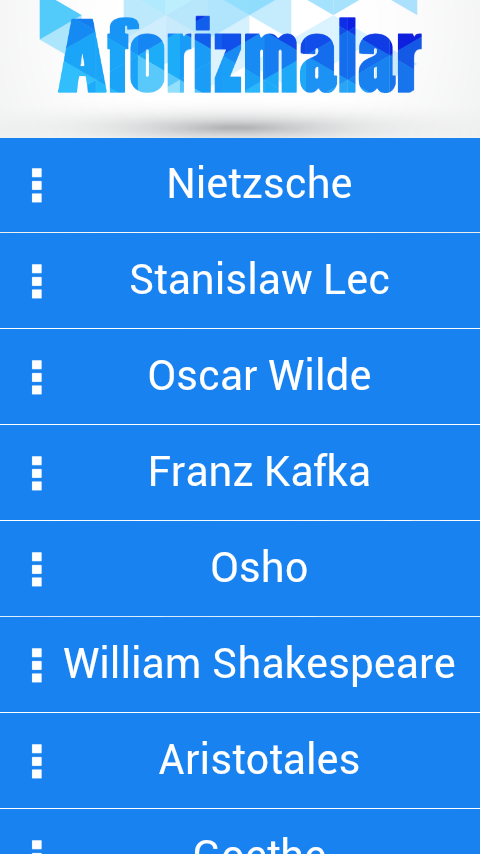Tap the three-dot icon beside William Shakespeare

point(37,664)
